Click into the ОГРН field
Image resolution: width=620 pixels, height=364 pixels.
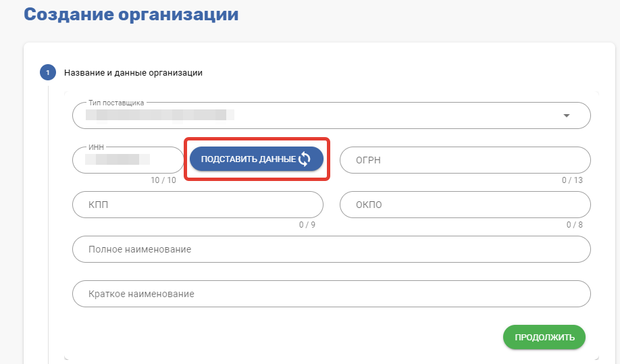(465, 160)
